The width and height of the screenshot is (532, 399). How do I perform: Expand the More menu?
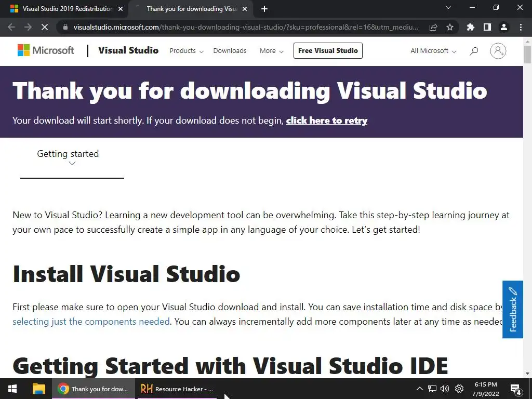271,51
